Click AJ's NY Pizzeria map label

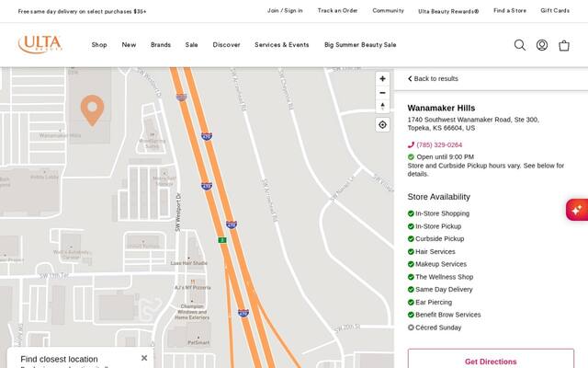192,287
